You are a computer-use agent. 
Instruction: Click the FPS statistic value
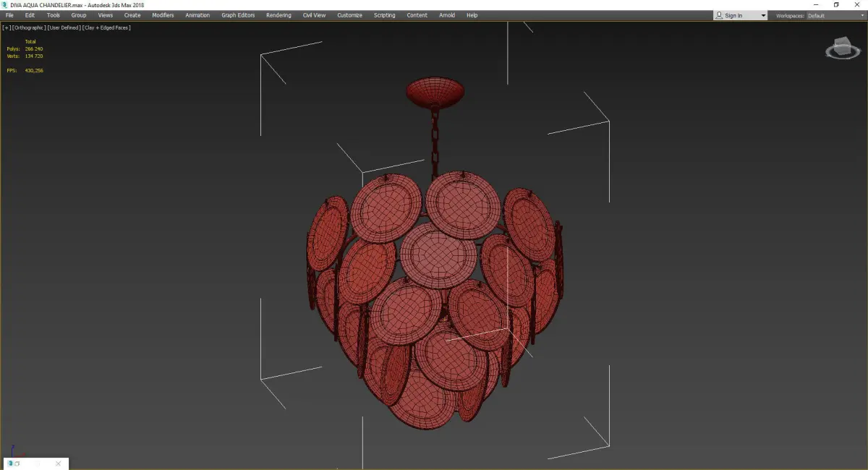coord(34,71)
